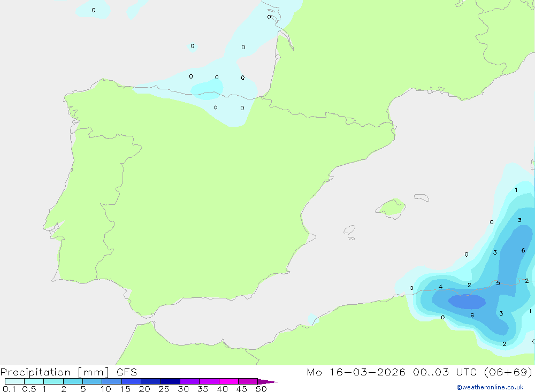Click the 20–25 mm dark blue legend swatch
The width and height of the screenshot is (535, 392).
click(x=150, y=381)
